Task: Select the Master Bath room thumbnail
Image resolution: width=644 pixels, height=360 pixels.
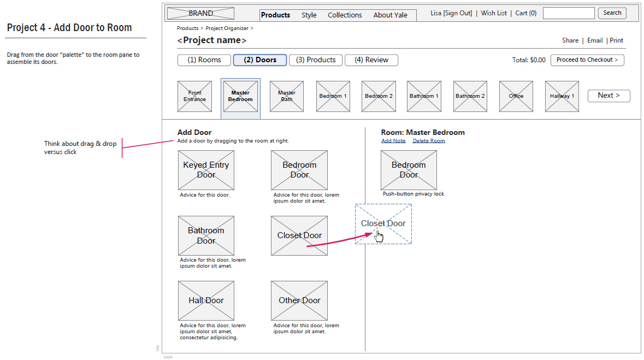Action: coord(286,96)
